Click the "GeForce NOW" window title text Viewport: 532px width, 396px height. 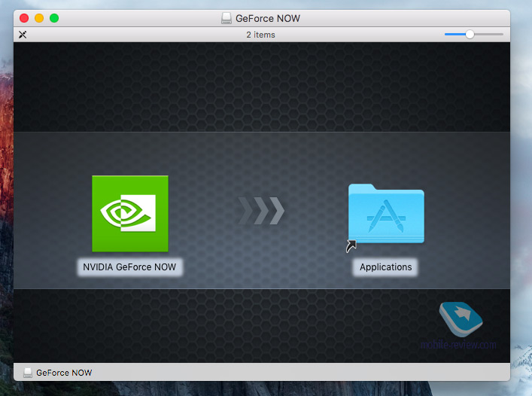(x=268, y=18)
